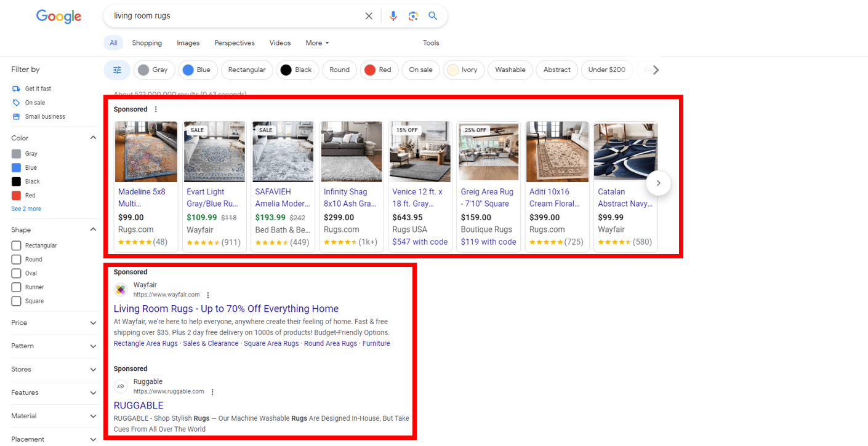This screenshot has height=446, width=868.
Task: Open Sales & Clearance sitelink
Action: pos(211,344)
